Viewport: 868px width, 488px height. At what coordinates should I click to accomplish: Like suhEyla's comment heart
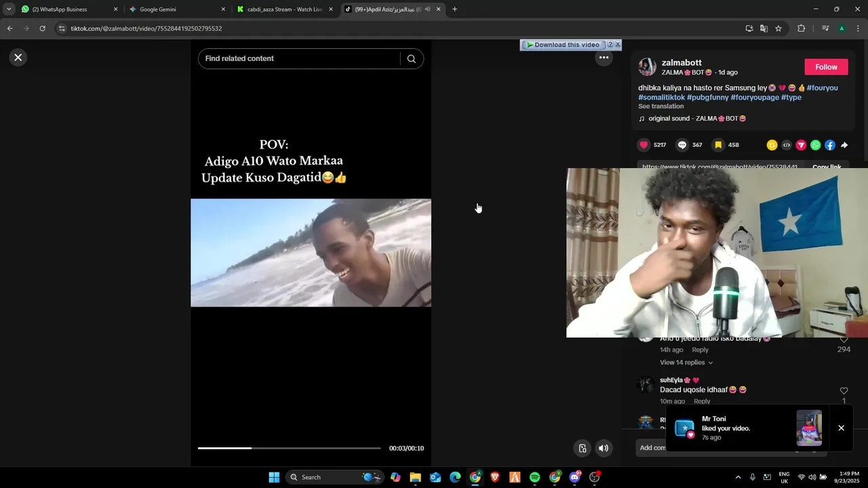tap(844, 391)
